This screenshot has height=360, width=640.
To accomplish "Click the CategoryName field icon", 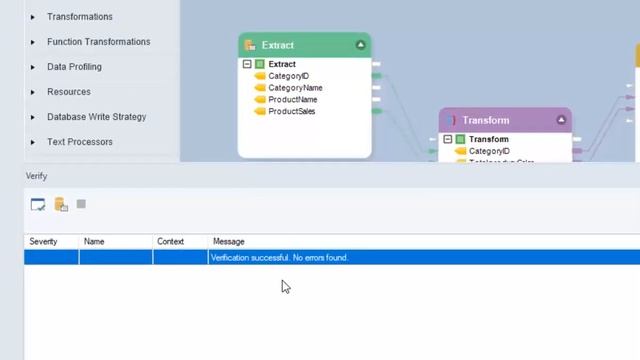I will 260,88.
